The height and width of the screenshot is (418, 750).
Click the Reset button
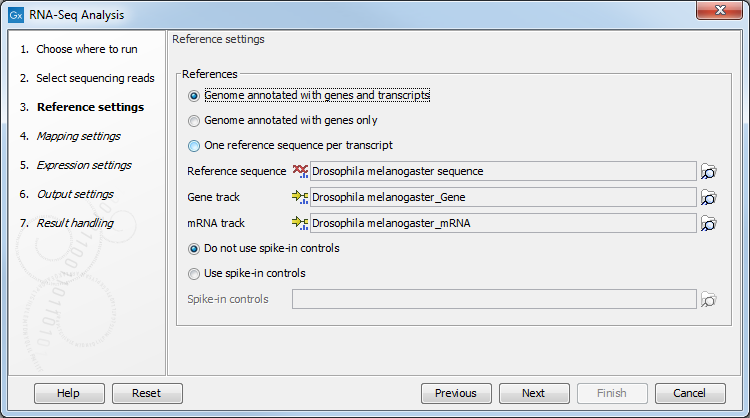(x=147, y=393)
